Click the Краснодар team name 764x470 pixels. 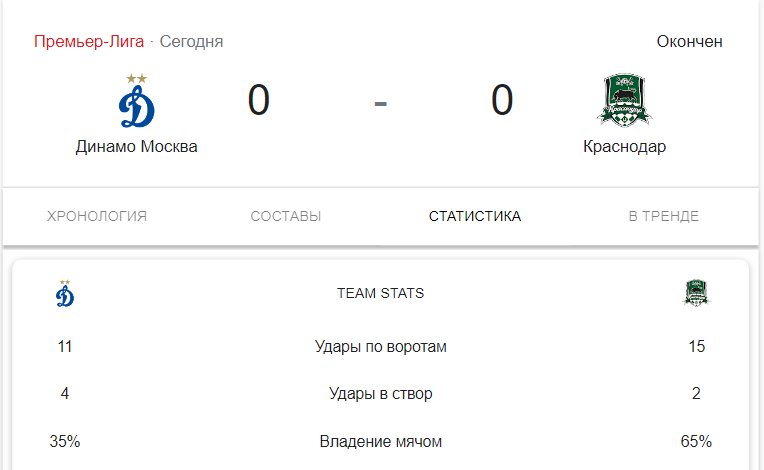[x=625, y=146]
